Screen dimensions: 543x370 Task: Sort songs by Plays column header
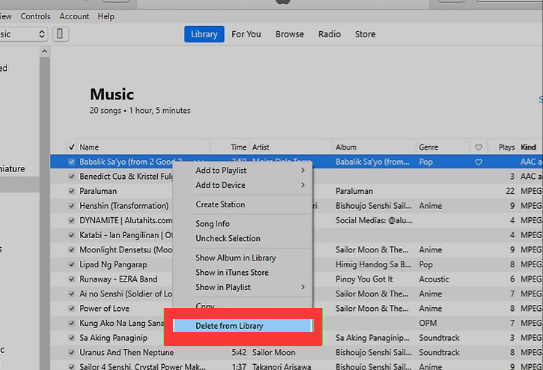coord(506,147)
